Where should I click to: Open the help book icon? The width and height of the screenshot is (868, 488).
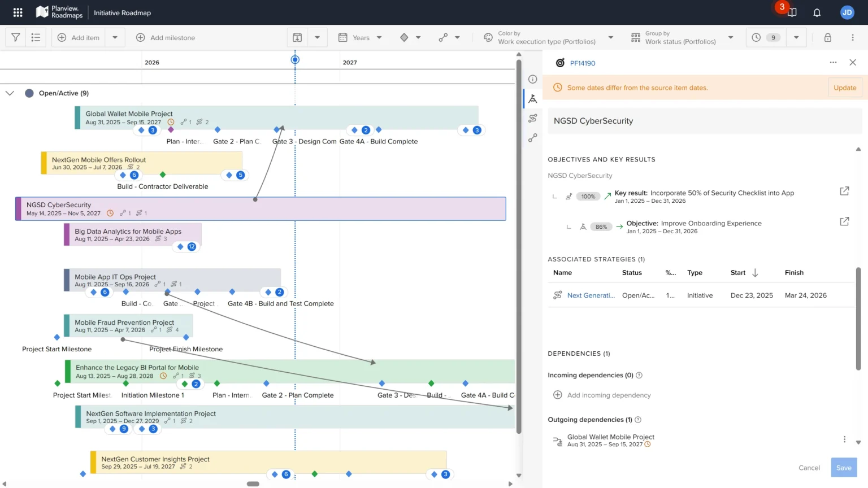(792, 12)
